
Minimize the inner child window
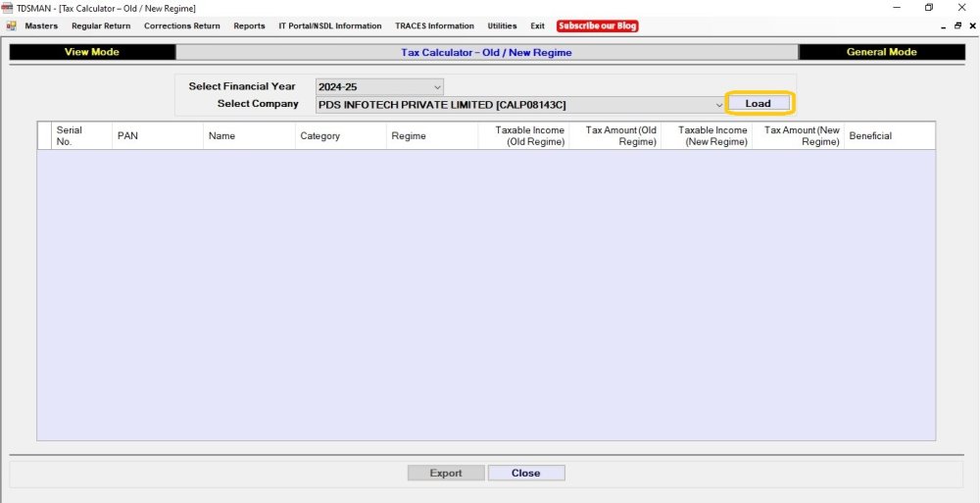[944, 26]
